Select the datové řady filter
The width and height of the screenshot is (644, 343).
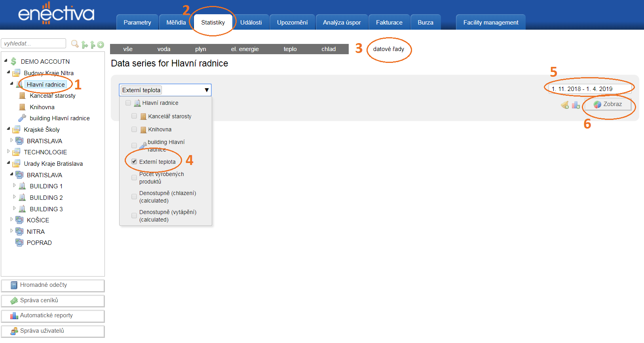coord(388,49)
